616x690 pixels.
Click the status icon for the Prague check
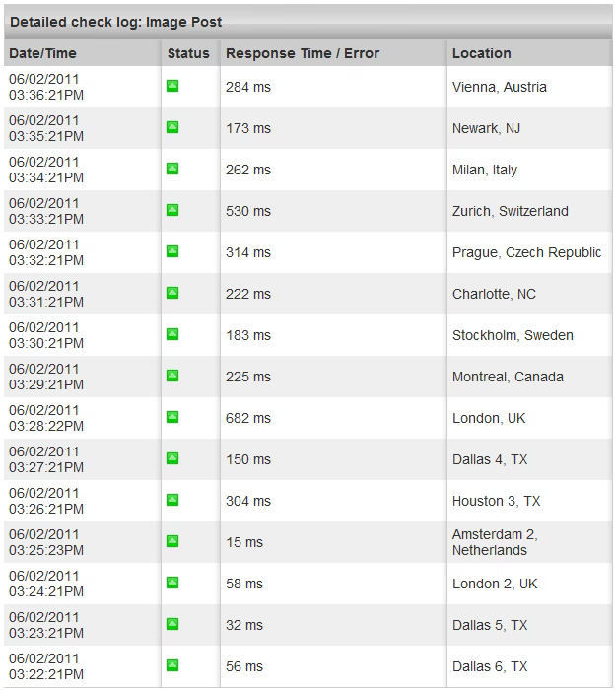(172, 251)
